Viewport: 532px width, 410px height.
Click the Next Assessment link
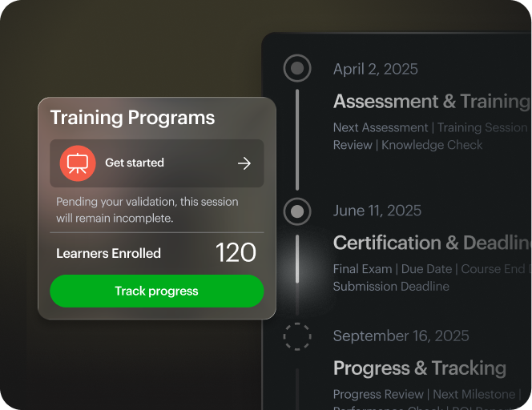click(381, 127)
